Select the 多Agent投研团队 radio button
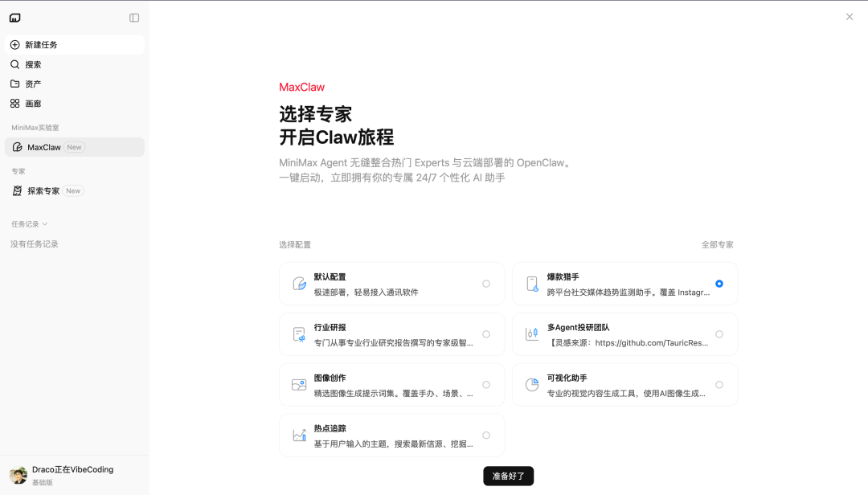This screenshot has height=495, width=868. 719,334
